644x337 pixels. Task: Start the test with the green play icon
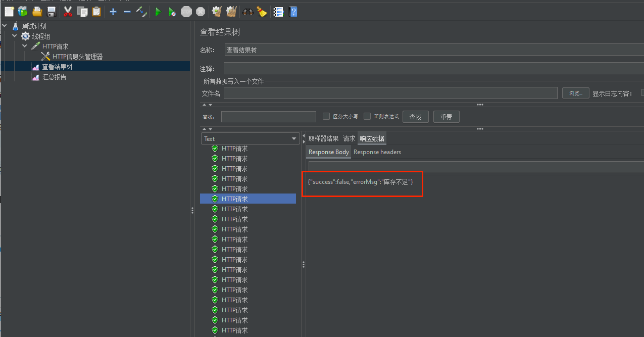(x=158, y=11)
